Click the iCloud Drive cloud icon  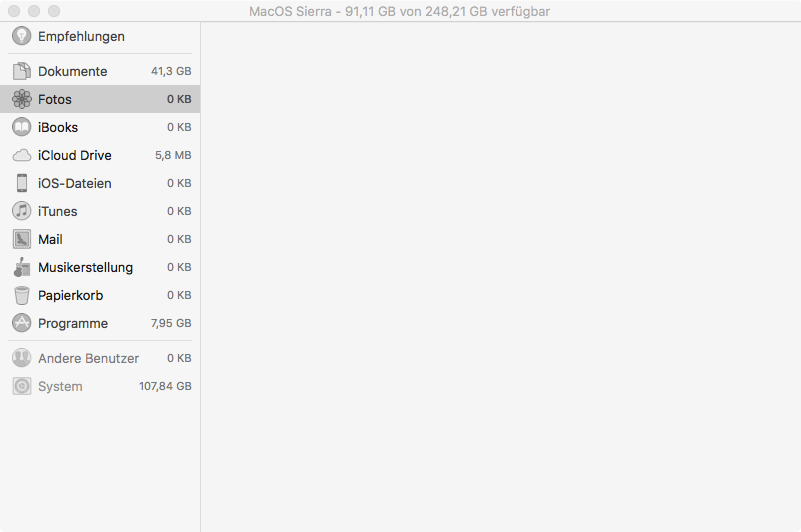21,155
